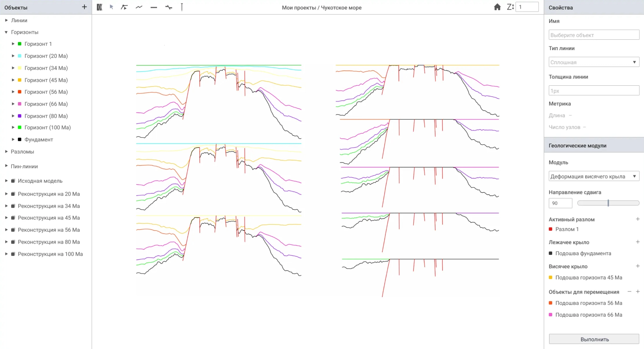Toggle Реконструкция на 45 Ма visibility box
Viewport: 644px width, 349px height.
(13, 218)
